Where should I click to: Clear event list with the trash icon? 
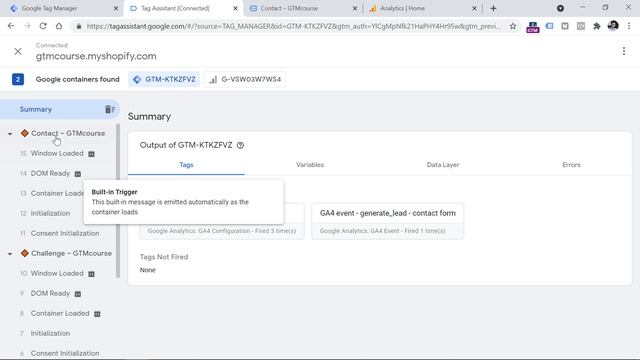[x=109, y=109]
